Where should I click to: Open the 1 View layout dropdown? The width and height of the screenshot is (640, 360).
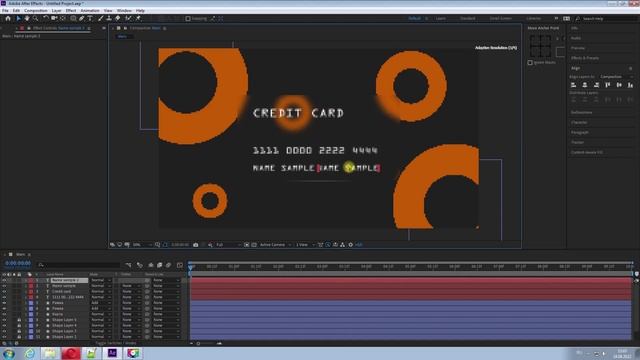(305, 245)
